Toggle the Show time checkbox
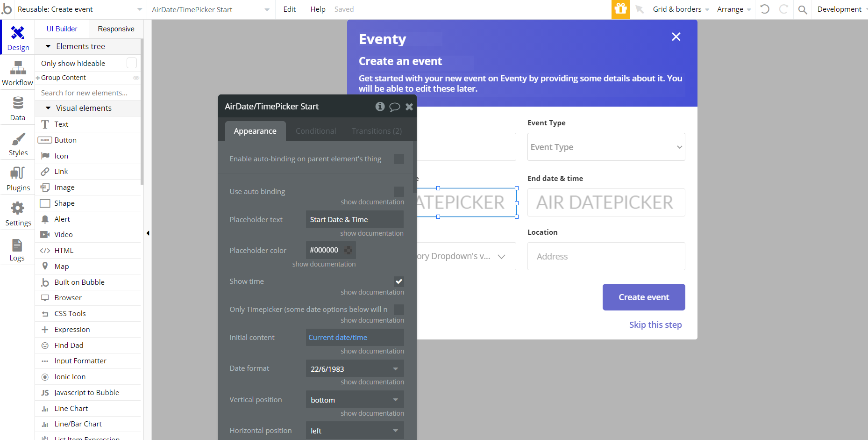The height and width of the screenshot is (440, 868). click(x=398, y=281)
